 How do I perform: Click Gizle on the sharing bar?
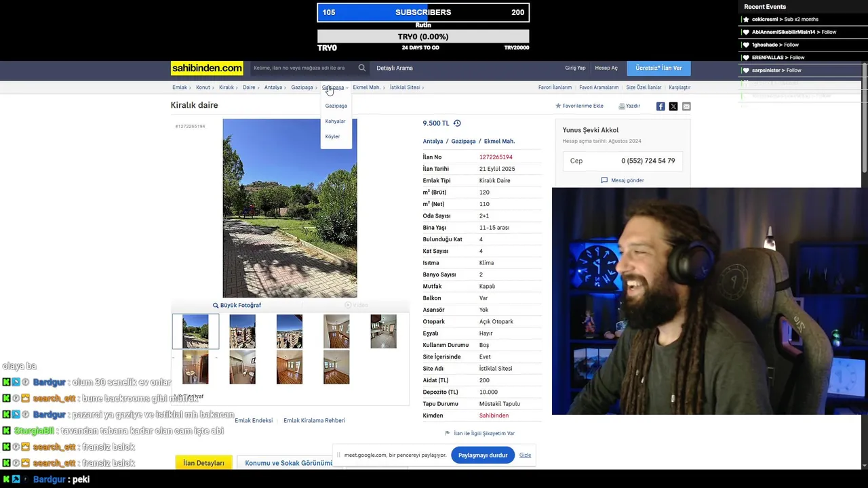tap(525, 455)
